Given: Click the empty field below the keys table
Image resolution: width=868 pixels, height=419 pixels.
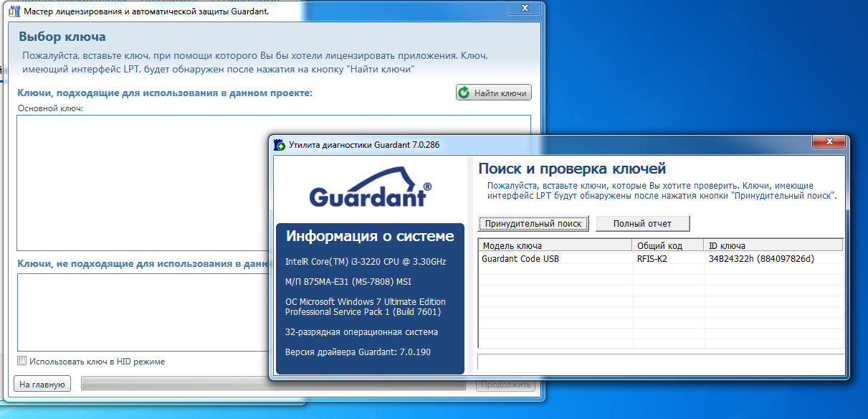Looking at the screenshot, I should pyautogui.click(x=659, y=362).
